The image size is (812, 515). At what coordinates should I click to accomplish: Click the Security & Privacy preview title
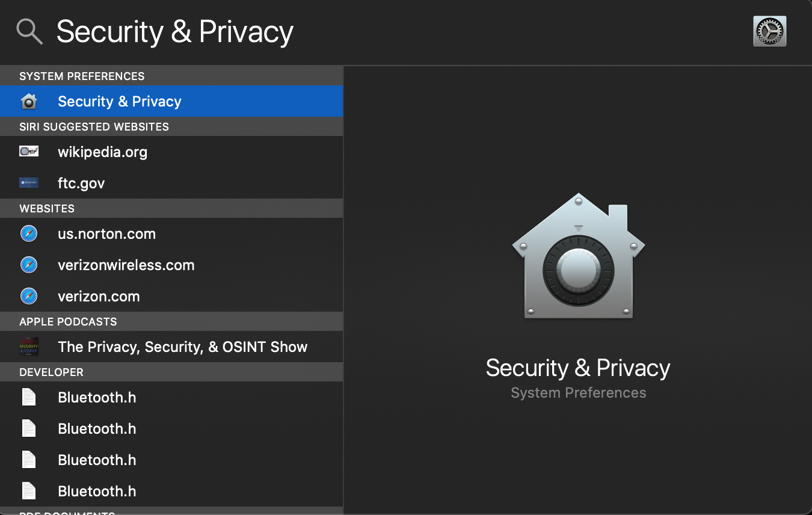[x=578, y=368]
